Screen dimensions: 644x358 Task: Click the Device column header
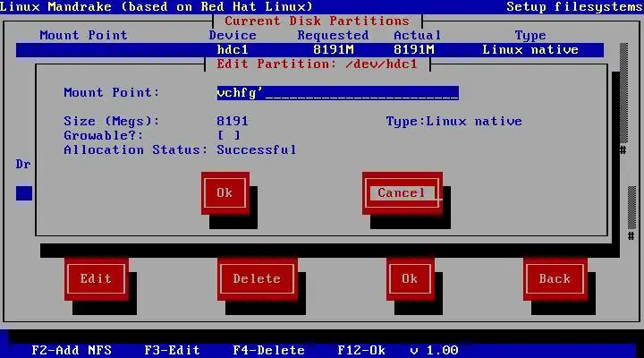[233, 35]
